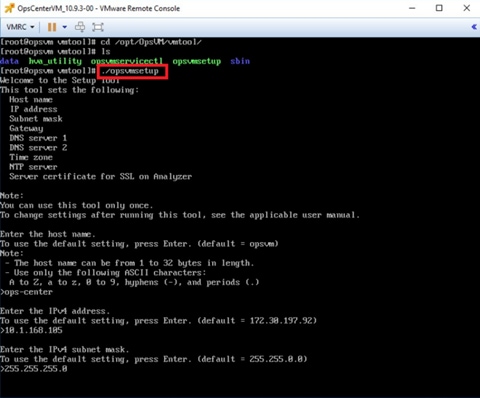Click 'To change settings after running this tool' line
Screen dimensions: 480x398
tap(180, 215)
